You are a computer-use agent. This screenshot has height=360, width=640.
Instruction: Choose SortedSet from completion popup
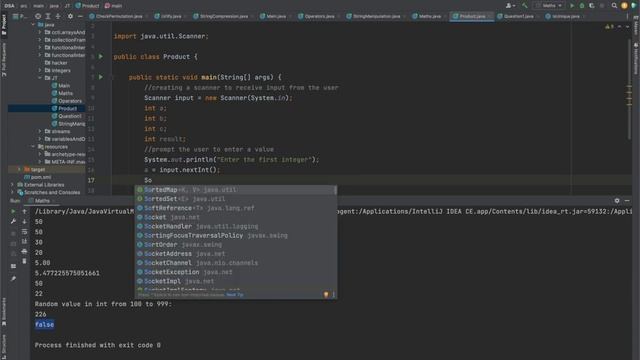(x=235, y=199)
